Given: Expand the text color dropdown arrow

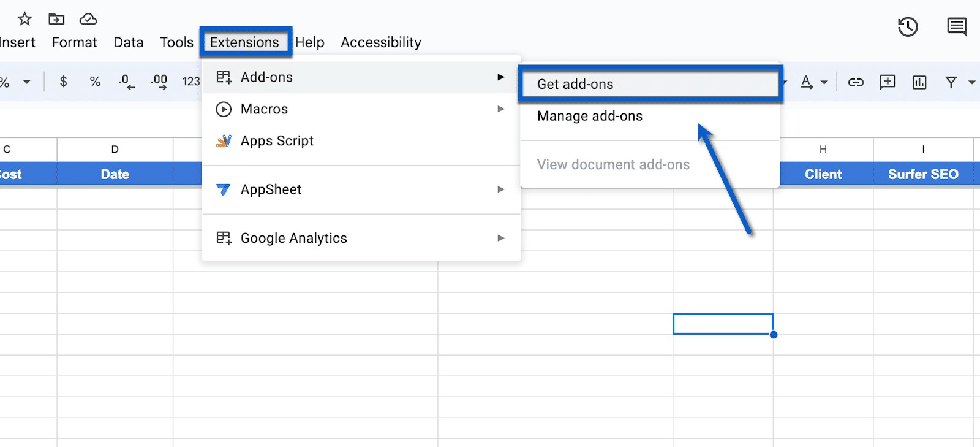Looking at the screenshot, I should pyautogui.click(x=824, y=82).
